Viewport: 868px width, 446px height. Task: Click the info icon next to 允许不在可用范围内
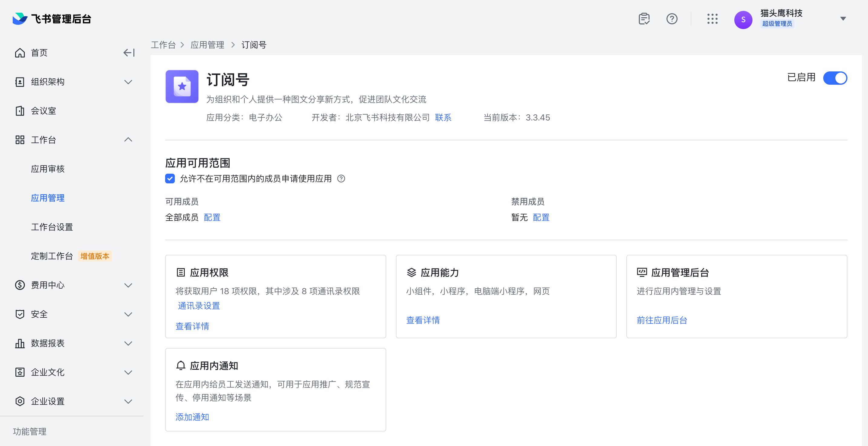(x=341, y=178)
